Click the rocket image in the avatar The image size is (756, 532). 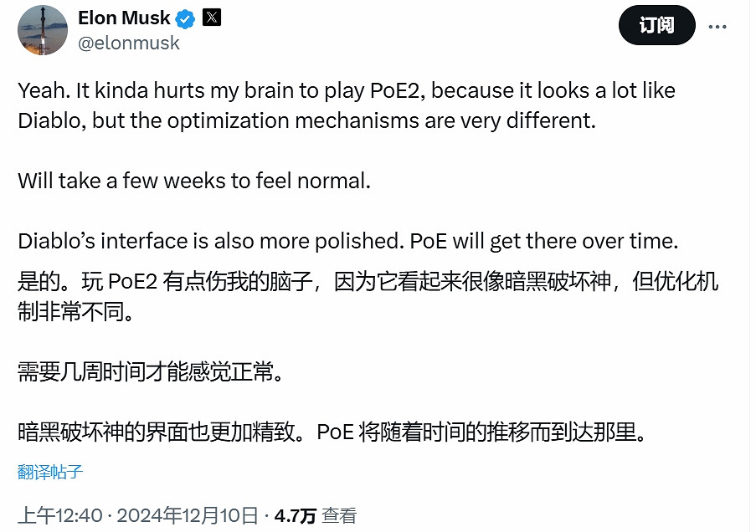(x=42, y=30)
